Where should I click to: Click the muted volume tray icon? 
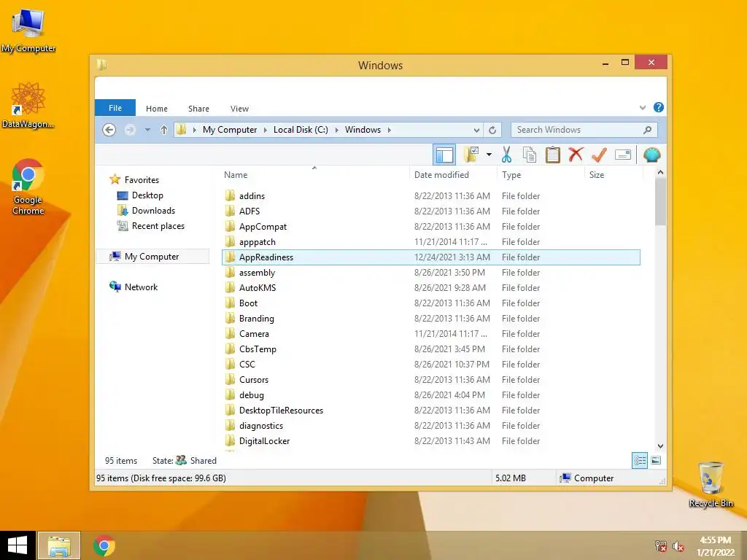tap(678, 546)
